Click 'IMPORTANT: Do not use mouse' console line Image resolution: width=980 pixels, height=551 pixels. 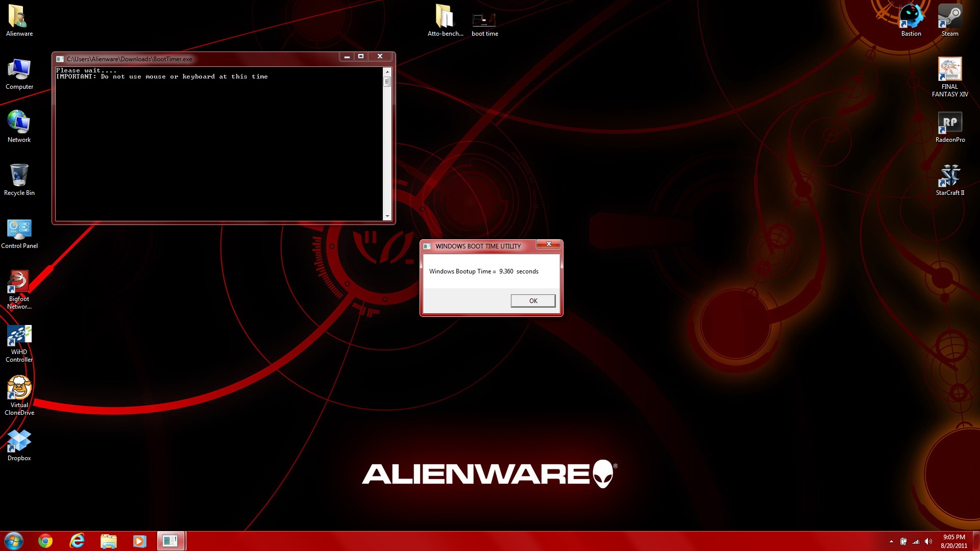pos(162,77)
